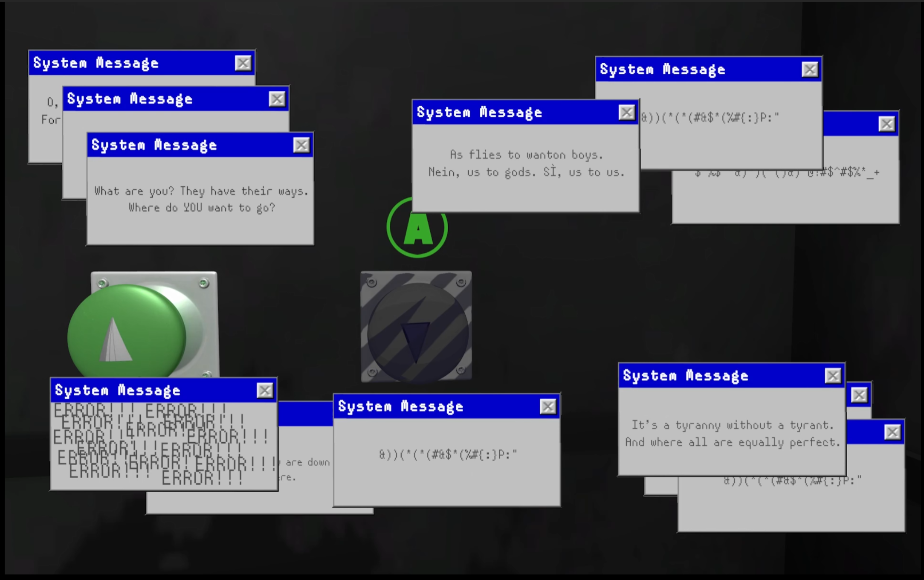Close the top-left System Message window
The width and height of the screenshot is (924, 580).
[x=243, y=63]
